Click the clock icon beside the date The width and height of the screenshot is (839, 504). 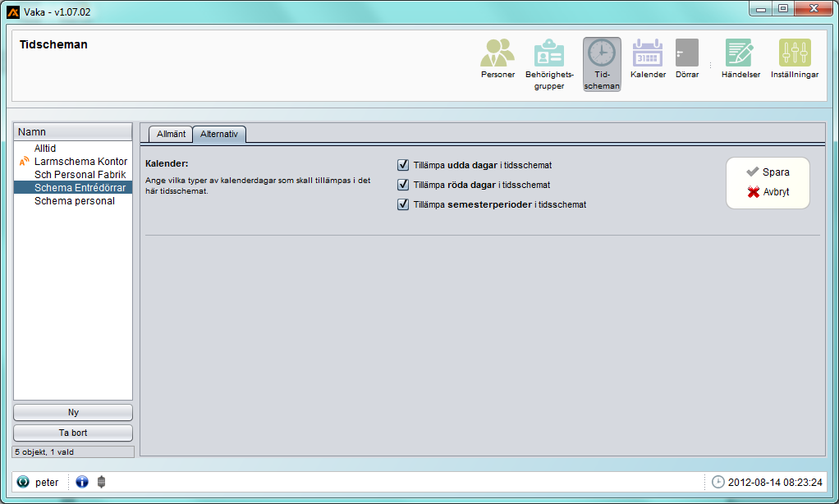click(718, 482)
